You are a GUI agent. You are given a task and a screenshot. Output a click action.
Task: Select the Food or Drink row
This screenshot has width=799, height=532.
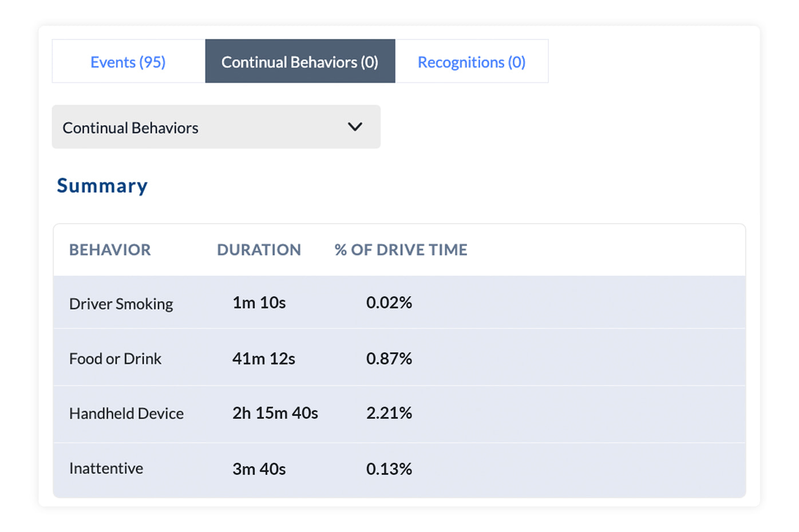tap(115, 359)
